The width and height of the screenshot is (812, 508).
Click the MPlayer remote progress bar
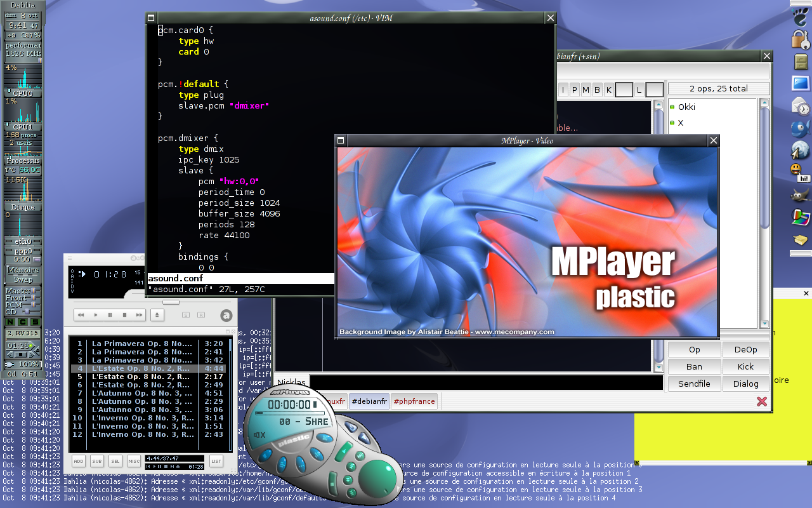click(290, 413)
